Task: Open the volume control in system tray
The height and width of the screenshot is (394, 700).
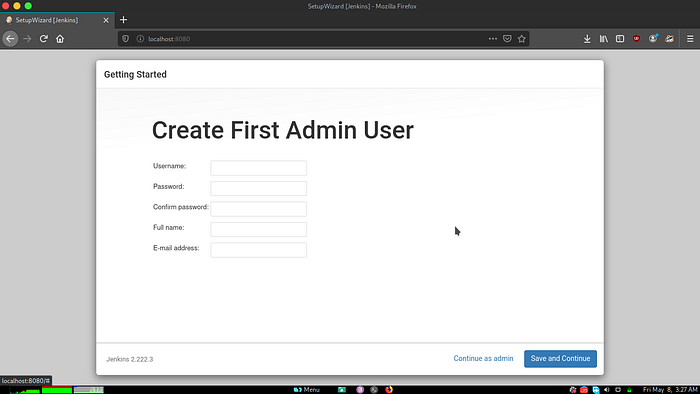Action: tap(607, 390)
